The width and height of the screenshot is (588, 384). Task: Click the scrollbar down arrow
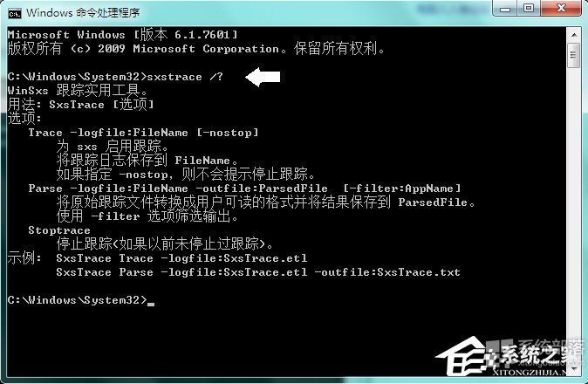click(x=574, y=370)
